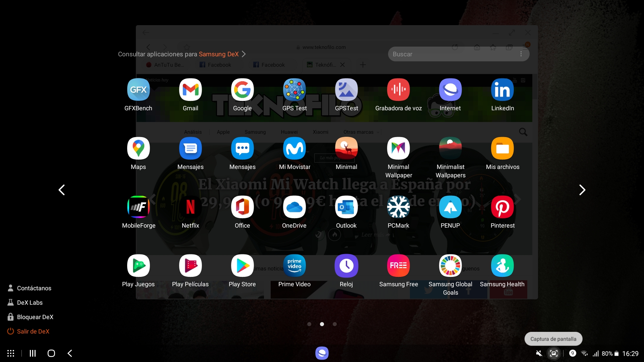Open DeX Labs menu entry

click(x=25, y=303)
